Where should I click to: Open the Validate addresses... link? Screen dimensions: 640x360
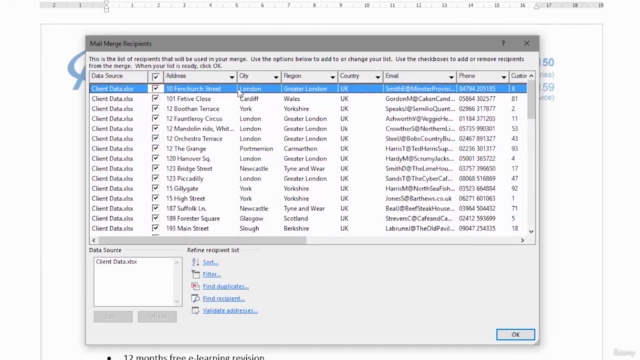tap(230, 311)
